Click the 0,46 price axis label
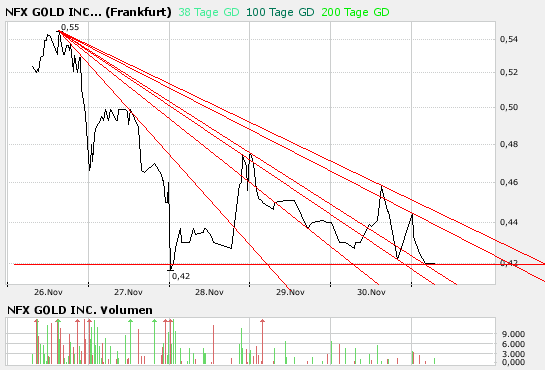545x384 pixels. (x=509, y=182)
